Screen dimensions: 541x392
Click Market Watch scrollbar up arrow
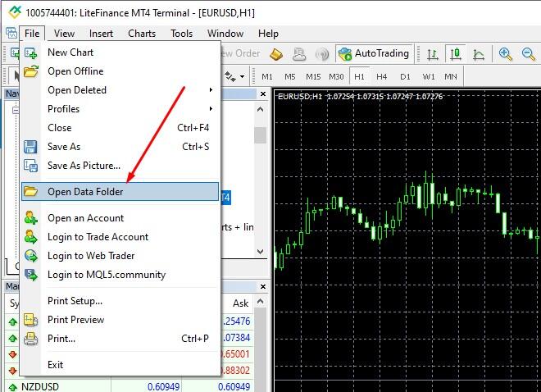coord(261,301)
